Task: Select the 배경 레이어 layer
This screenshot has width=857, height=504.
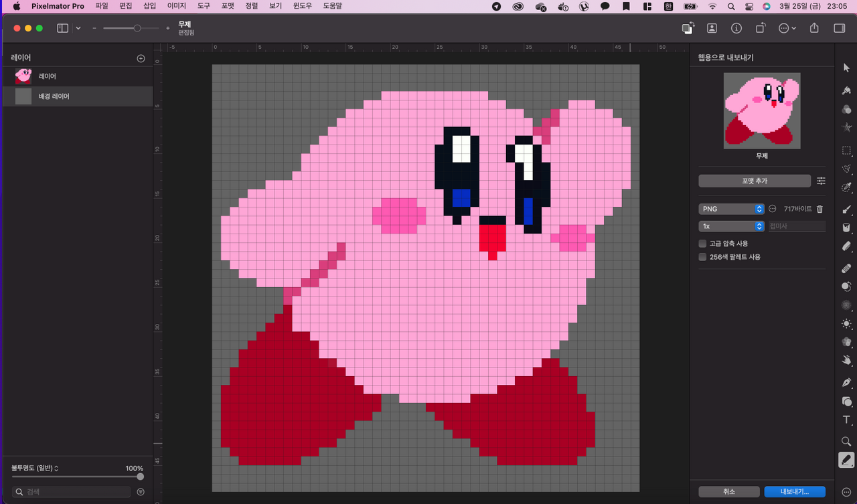Action: (76, 96)
